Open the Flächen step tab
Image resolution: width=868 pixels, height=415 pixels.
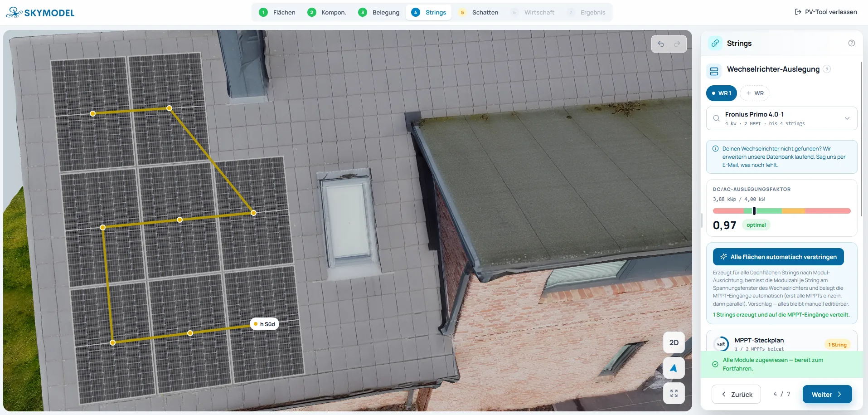[277, 12]
